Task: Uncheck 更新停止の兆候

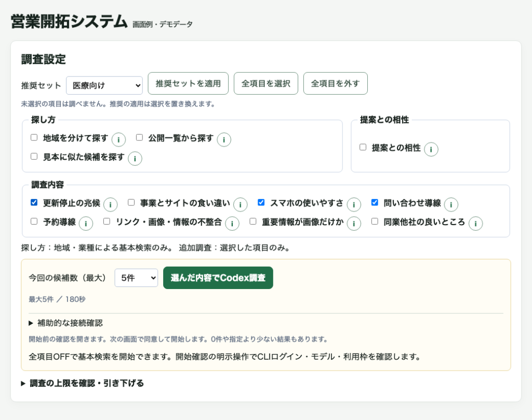Action: [34, 203]
